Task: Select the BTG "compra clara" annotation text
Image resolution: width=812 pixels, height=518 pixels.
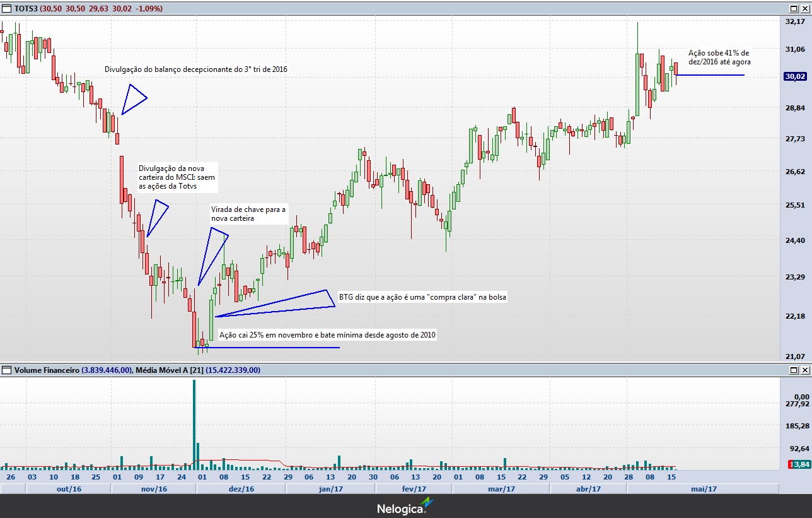Action: pyautogui.click(x=422, y=297)
